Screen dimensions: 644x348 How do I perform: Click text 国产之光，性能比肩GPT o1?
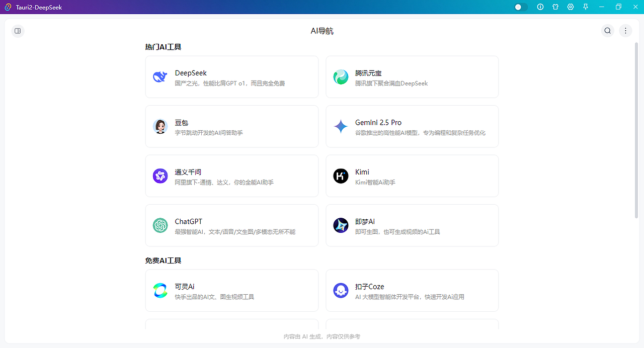click(211, 83)
